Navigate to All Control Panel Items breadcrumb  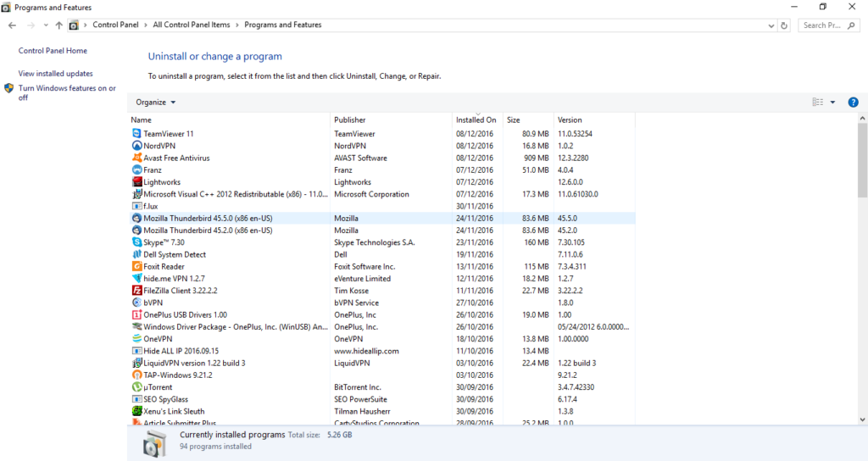tap(192, 25)
